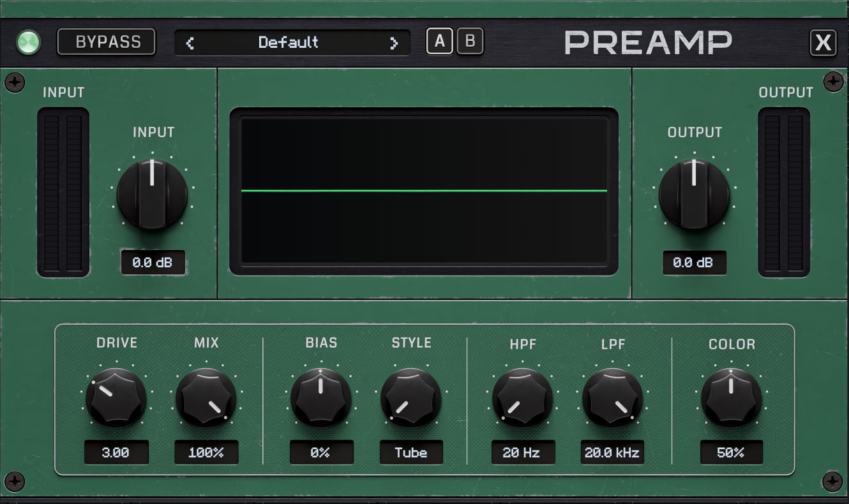Open the Tube style value box

point(411,452)
